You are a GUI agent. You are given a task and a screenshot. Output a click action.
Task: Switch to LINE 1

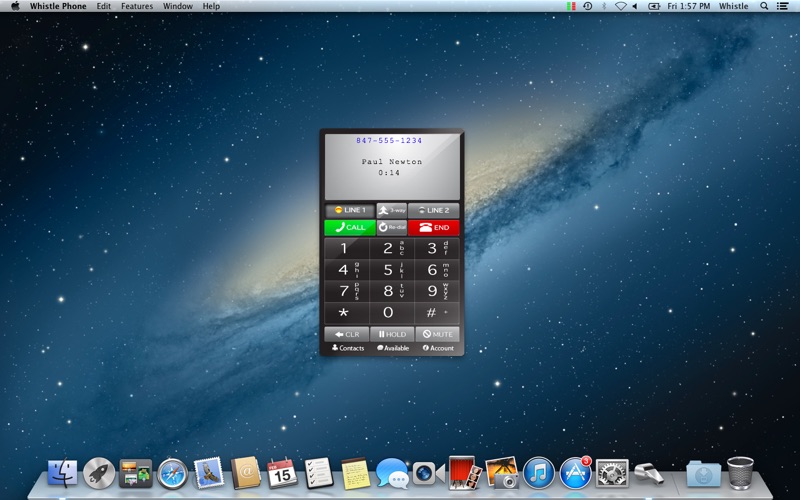click(x=349, y=210)
